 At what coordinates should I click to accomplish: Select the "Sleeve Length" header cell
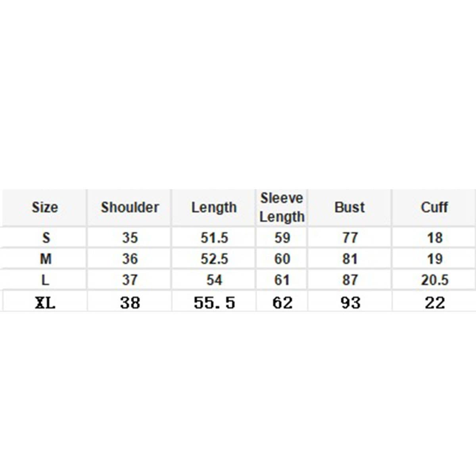coord(282,207)
